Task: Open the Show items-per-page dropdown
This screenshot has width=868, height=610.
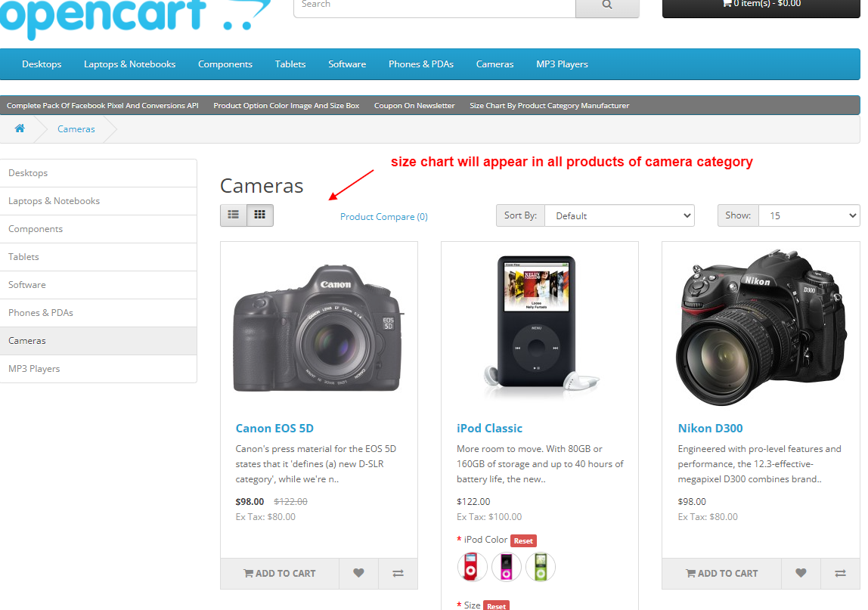Action: pos(809,215)
